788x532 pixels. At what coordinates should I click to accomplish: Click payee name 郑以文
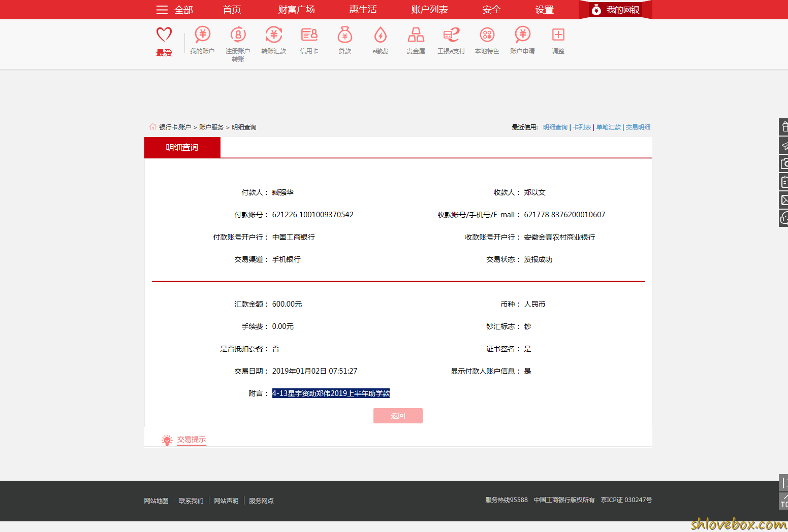coord(534,192)
